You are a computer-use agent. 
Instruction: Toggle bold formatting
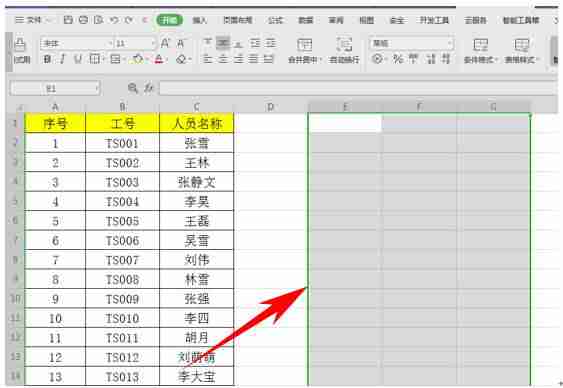click(47, 59)
